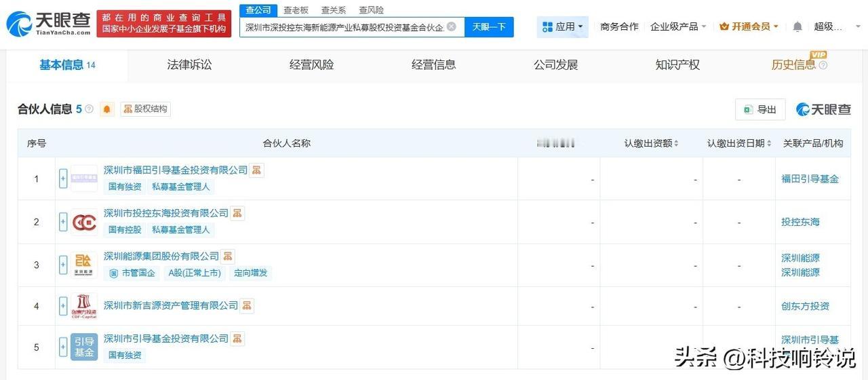This screenshot has width=868, height=380.
Task: Expand row for 福田引导基金投资有限公司
Action: coord(63,179)
